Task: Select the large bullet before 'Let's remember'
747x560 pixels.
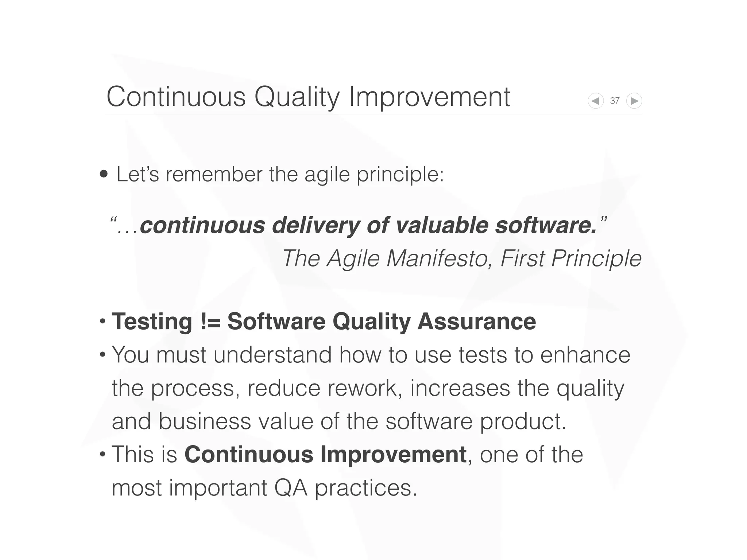Action: 104,174
